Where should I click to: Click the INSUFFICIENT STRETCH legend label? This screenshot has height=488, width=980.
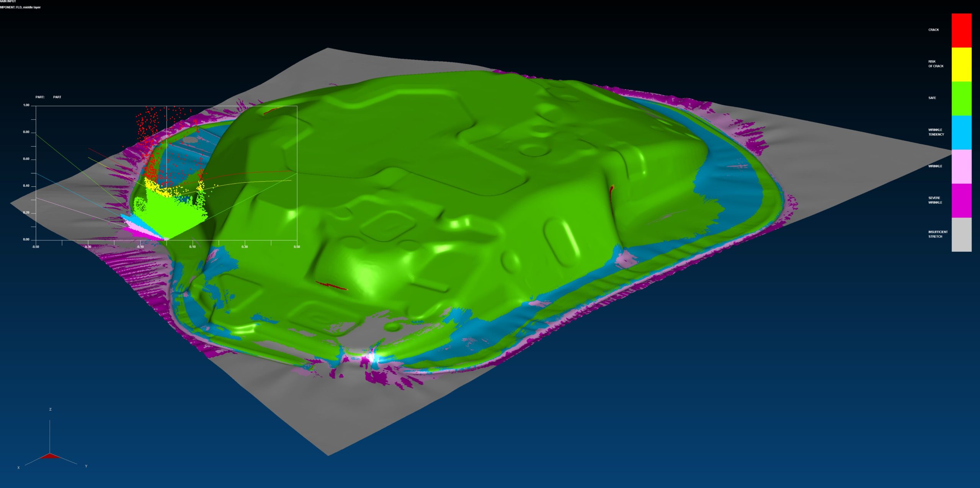tap(938, 234)
